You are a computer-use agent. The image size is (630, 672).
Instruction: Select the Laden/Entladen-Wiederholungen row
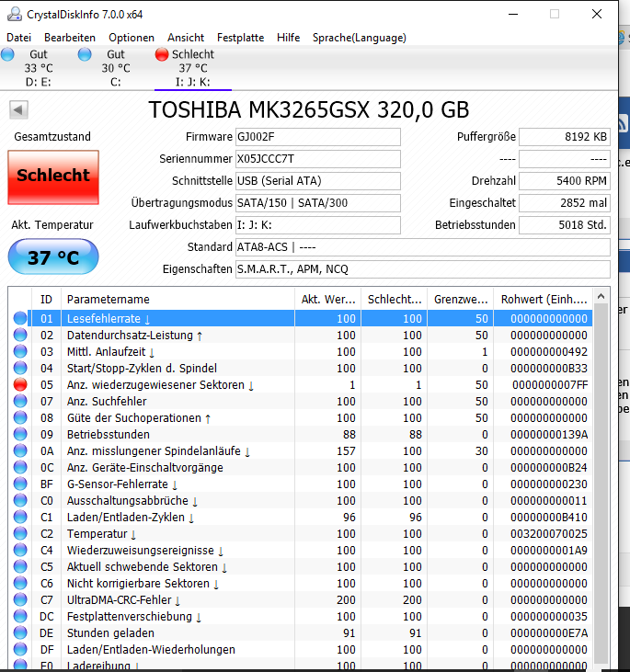pyautogui.click(x=301, y=650)
